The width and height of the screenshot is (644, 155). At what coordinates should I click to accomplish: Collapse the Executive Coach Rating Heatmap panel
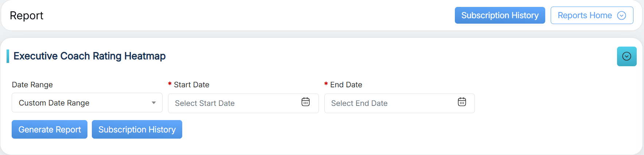pos(627,56)
